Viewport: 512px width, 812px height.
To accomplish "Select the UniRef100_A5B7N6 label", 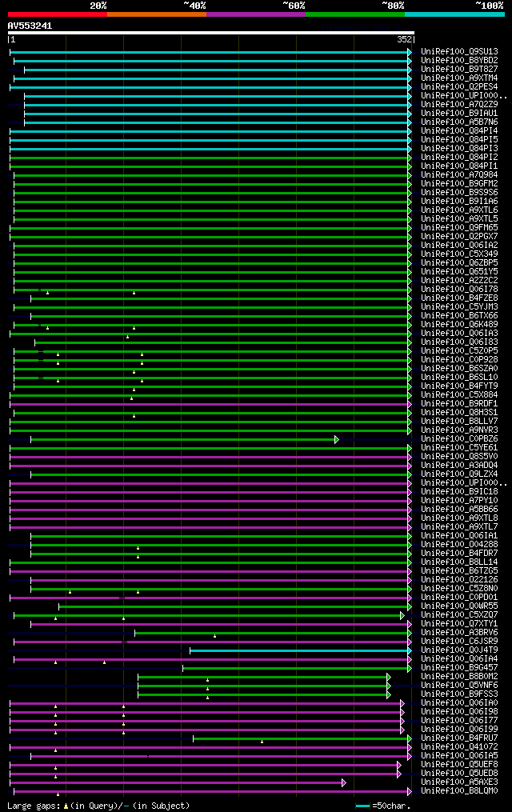I will click(459, 122).
